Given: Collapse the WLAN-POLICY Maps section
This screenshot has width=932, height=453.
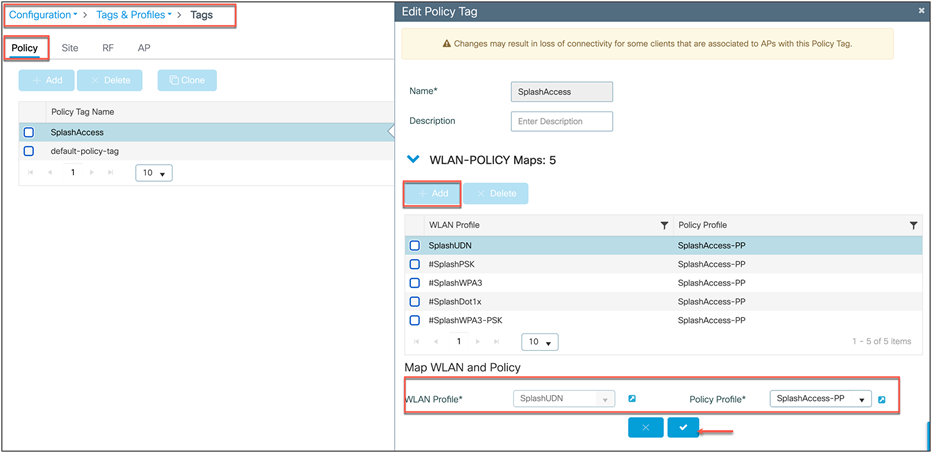Looking at the screenshot, I should (x=413, y=160).
